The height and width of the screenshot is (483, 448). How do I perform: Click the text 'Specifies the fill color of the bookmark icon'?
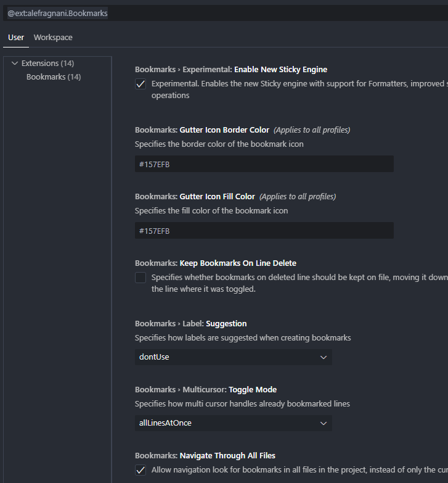(x=211, y=210)
